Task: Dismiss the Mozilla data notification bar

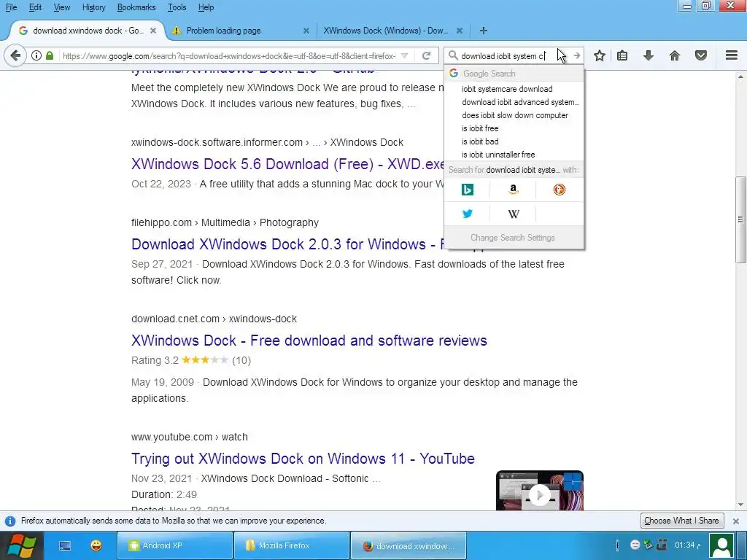Action: (735, 521)
